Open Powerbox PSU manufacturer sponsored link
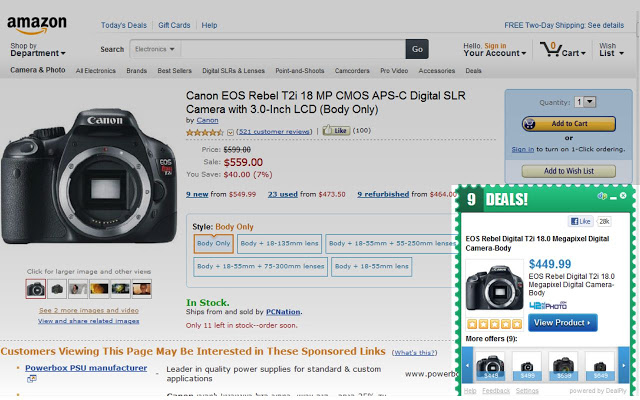The image size is (640, 400). (86, 368)
